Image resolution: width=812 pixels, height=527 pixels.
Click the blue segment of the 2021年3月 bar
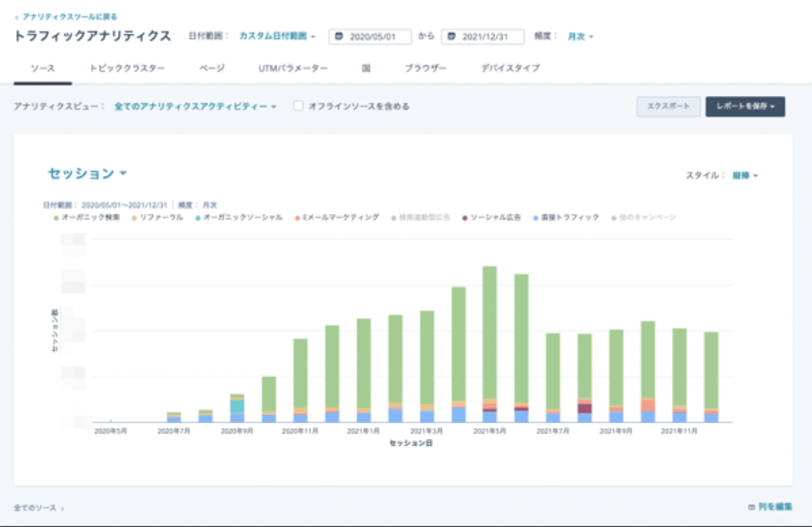coord(427,417)
